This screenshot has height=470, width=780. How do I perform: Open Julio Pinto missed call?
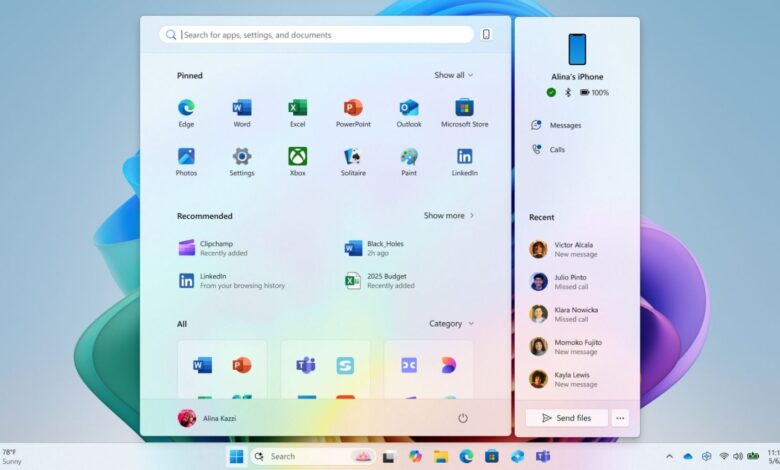coord(558,282)
